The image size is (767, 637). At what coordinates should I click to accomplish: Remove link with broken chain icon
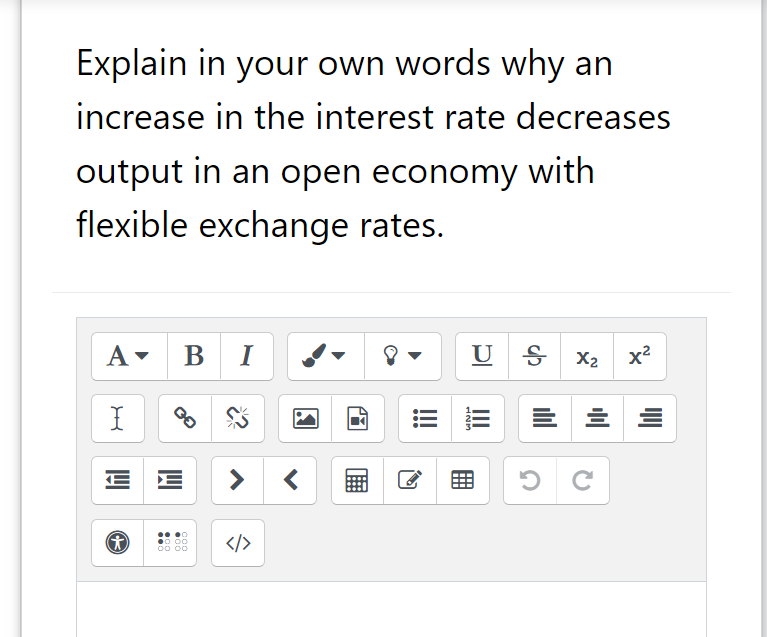[238, 418]
